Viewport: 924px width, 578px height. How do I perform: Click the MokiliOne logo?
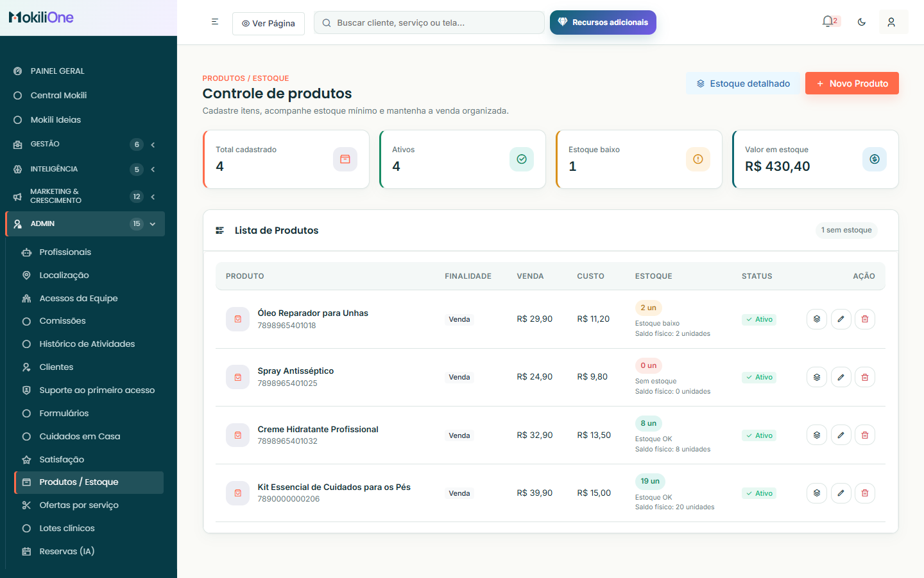41,17
